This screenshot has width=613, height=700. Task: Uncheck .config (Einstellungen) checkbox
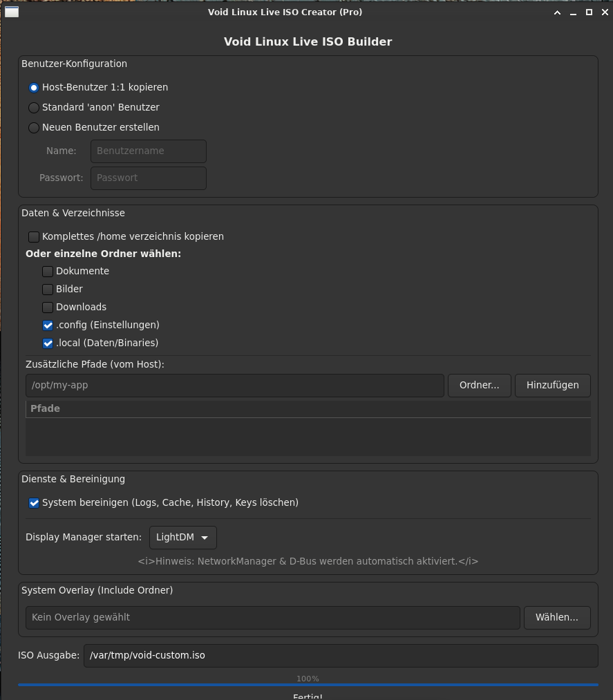[48, 325]
